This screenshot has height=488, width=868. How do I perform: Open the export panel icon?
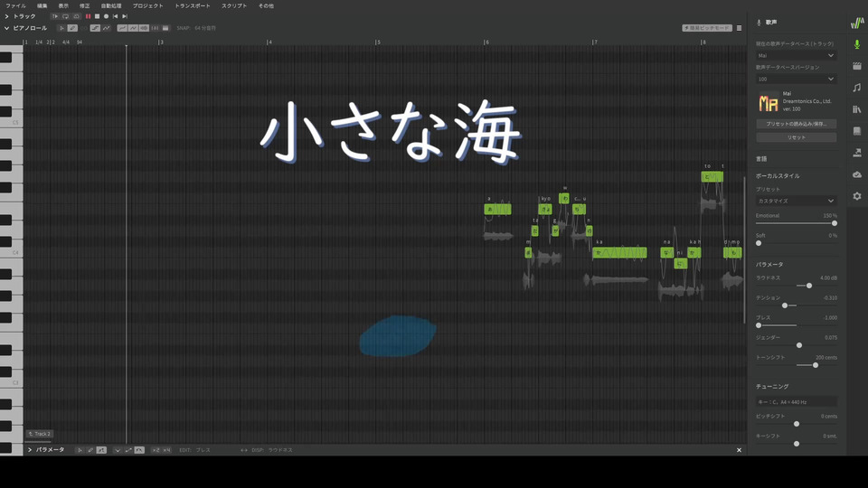coord(857,153)
